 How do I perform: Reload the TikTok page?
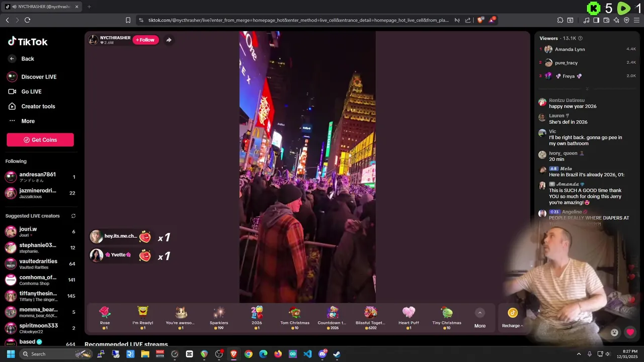click(x=27, y=20)
